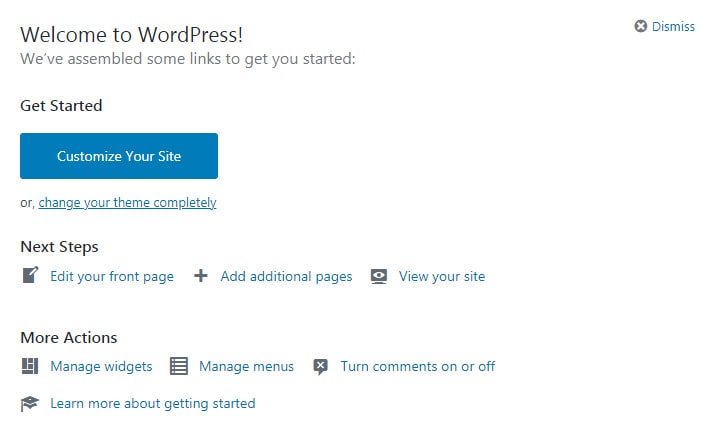Image resolution: width=717 pixels, height=427 pixels.
Task: Click the pencil icon beside Edit your front page
Action: (30, 275)
